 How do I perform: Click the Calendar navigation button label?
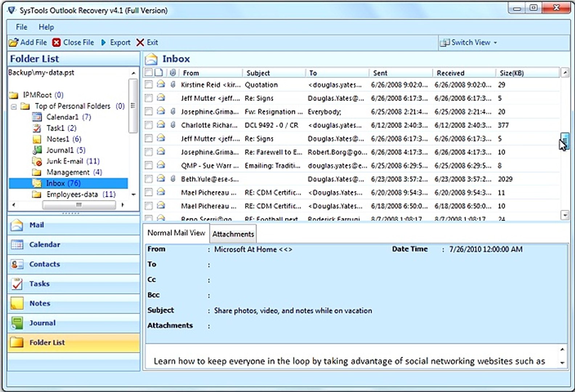(x=45, y=245)
